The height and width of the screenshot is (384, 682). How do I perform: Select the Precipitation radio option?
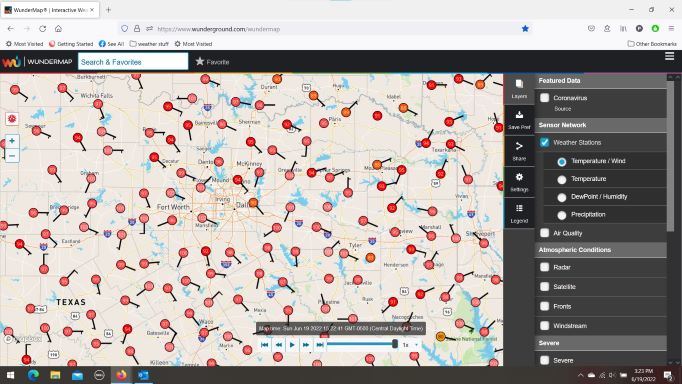(562, 215)
